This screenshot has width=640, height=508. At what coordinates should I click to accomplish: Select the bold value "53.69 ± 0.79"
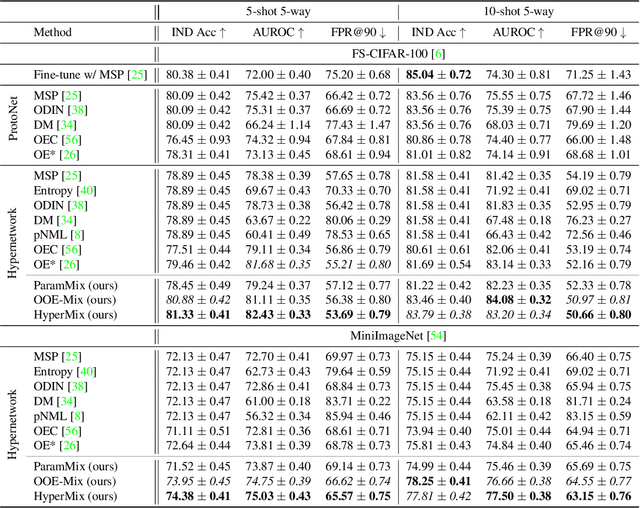point(358,315)
